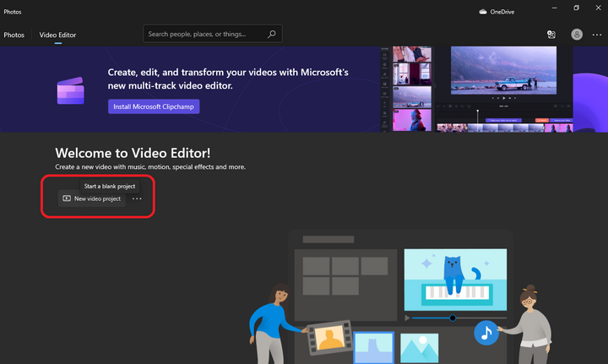Viewport: 608px width, 364px height.
Task: Open the top-right See more menu
Action: 597,35
